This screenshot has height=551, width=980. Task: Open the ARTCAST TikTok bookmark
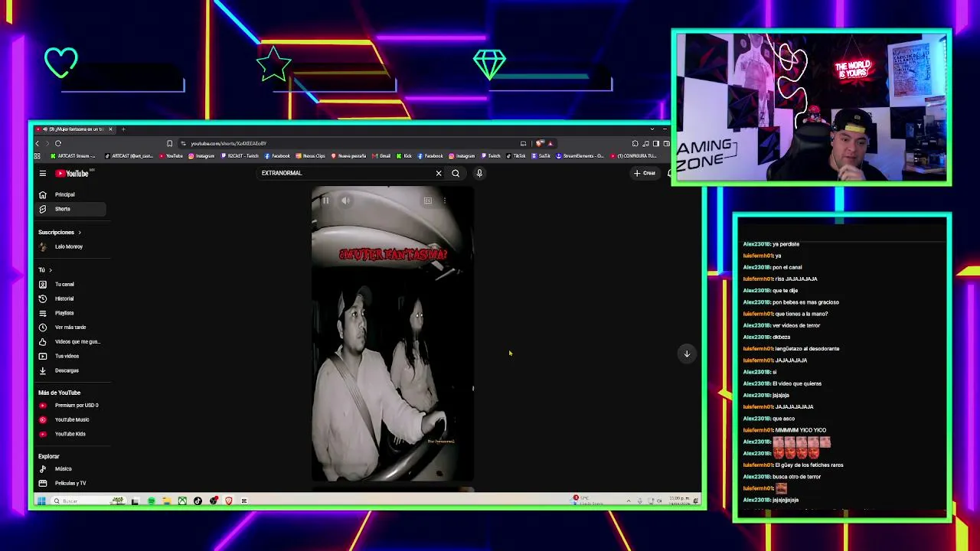(x=129, y=156)
